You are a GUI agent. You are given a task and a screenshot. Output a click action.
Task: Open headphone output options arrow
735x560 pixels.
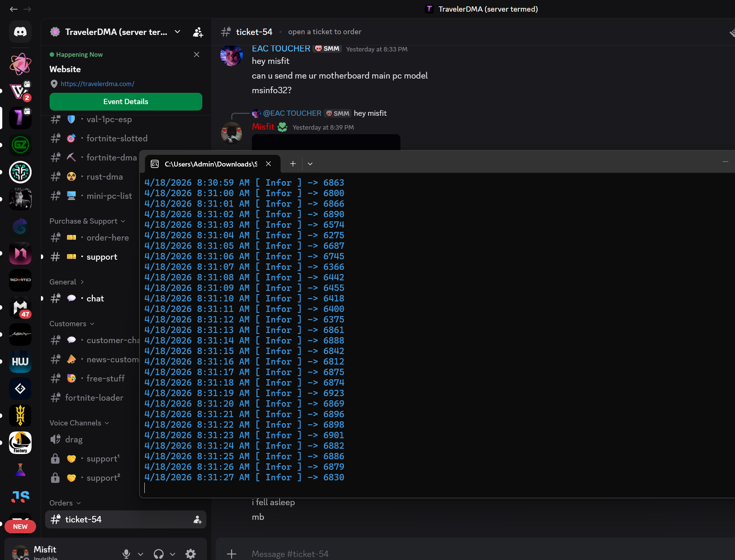coord(173,554)
